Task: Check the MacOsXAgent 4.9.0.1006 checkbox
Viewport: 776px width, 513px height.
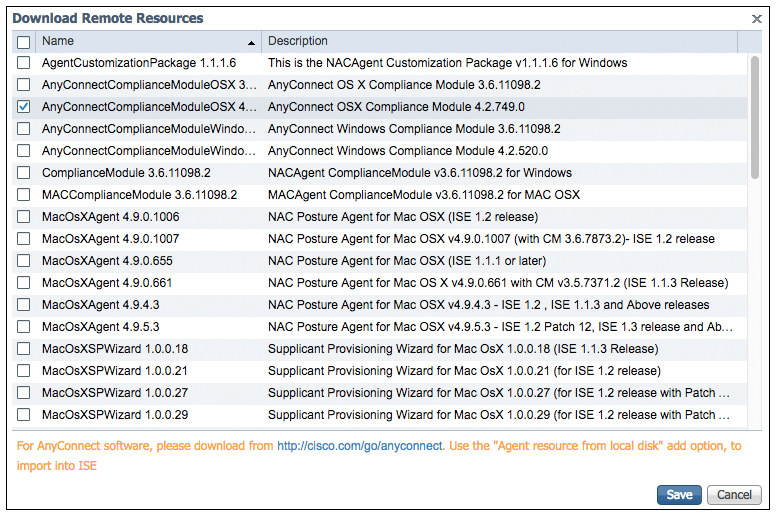Action: click(x=23, y=217)
